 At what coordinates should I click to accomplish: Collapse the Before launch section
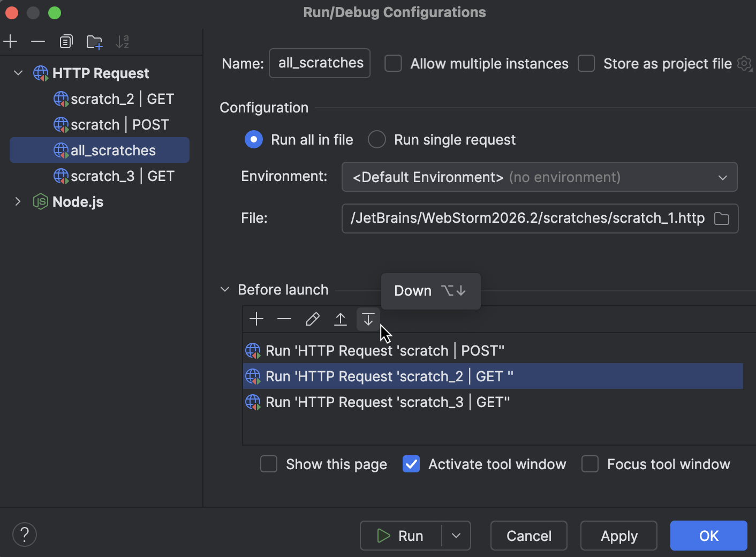pos(224,290)
